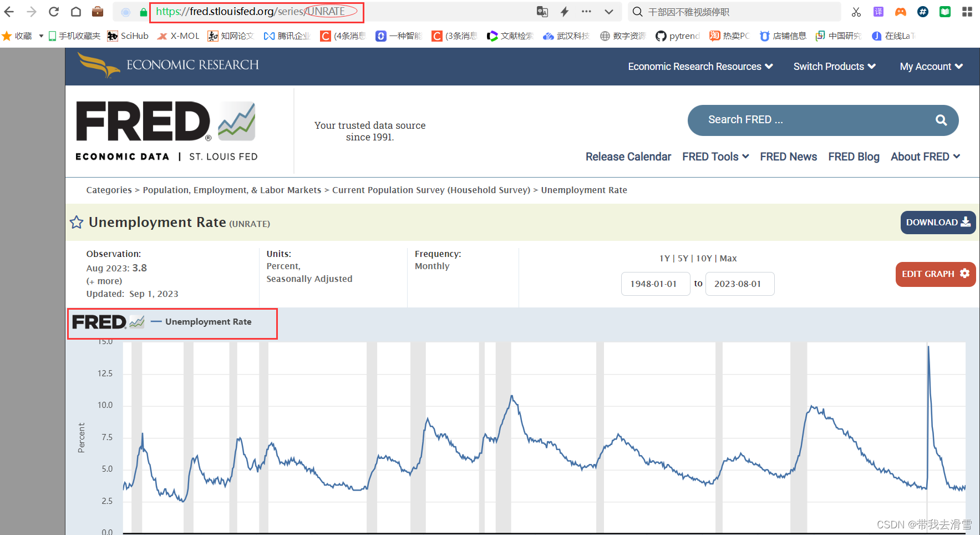Open the purple translation extension icon
This screenshot has height=535, width=980.
click(x=879, y=12)
